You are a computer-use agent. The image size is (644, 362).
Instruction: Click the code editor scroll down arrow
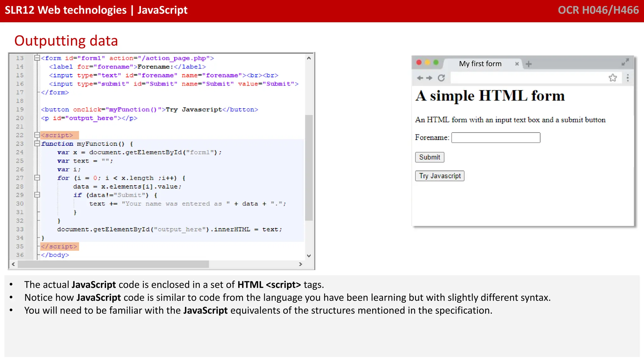[x=309, y=256]
